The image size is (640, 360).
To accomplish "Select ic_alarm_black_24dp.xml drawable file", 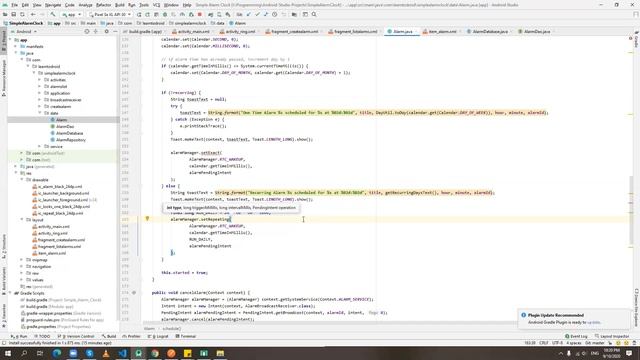I will (x=60, y=187).
